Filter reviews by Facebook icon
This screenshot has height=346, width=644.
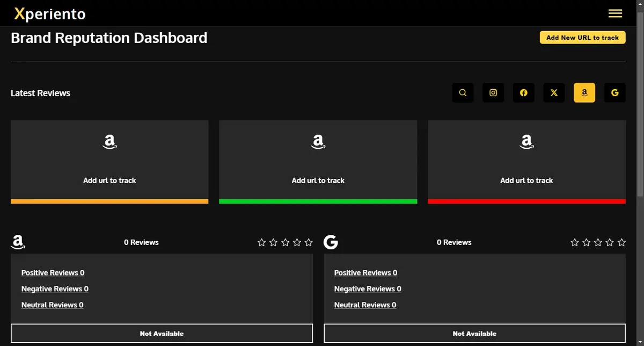pyautogui.click(x=523, y=92)
